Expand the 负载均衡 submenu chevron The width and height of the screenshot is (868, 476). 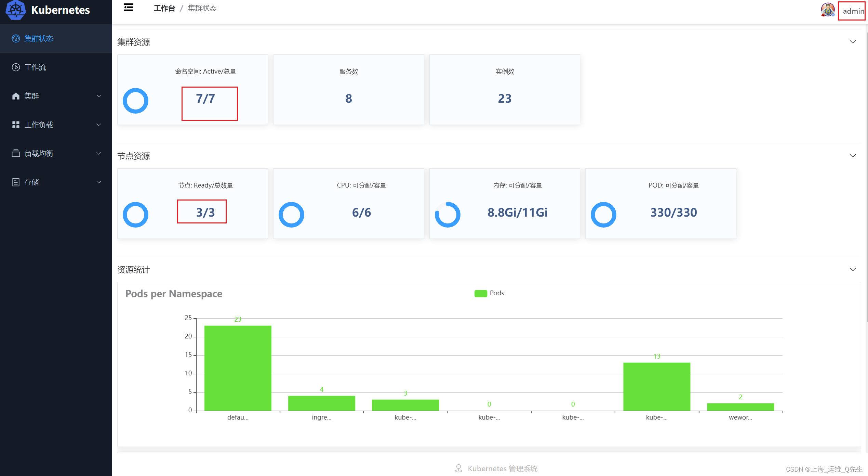click(x=99, y=153)
